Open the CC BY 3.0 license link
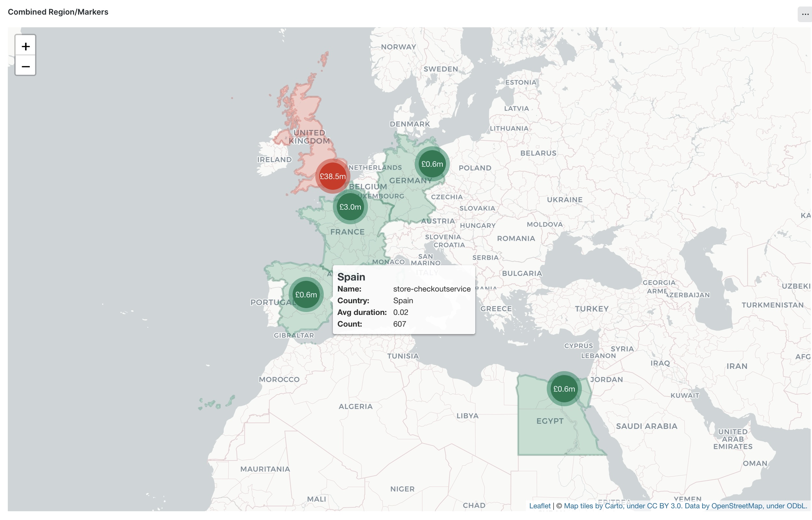This screenshot has height=520, width=812. 664,506
